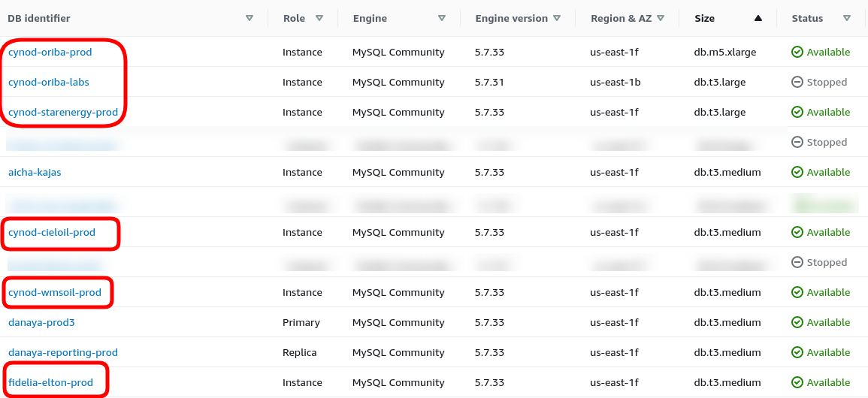Viewport: 868px width, 398px height.
Task: Sort the table by Role column
Action: (319, 19)
